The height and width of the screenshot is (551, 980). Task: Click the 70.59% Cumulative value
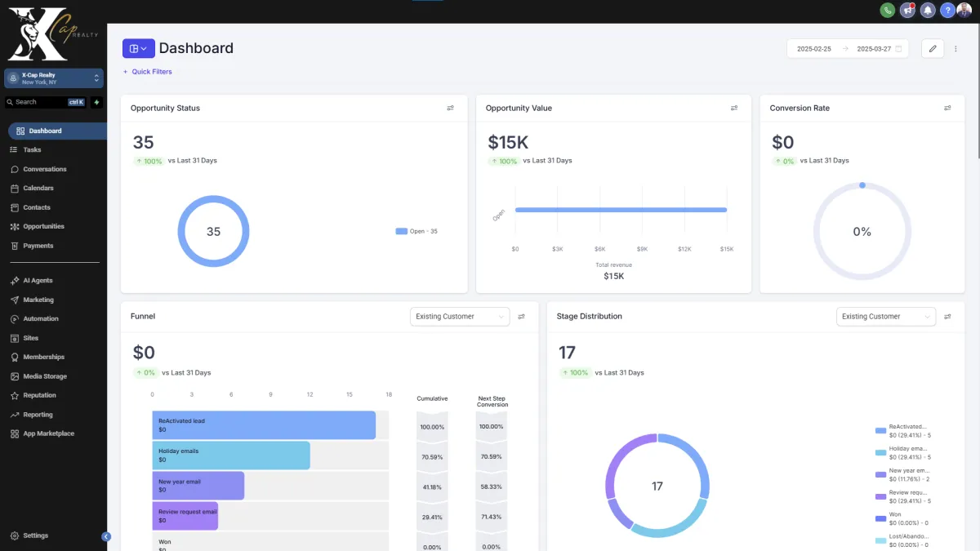click(x=432, y=457)
